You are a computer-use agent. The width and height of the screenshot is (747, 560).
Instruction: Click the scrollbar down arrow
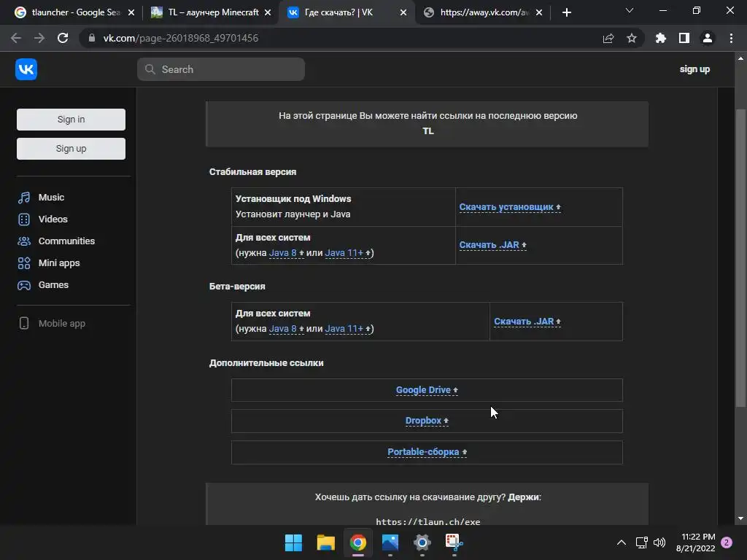(740, 518)
